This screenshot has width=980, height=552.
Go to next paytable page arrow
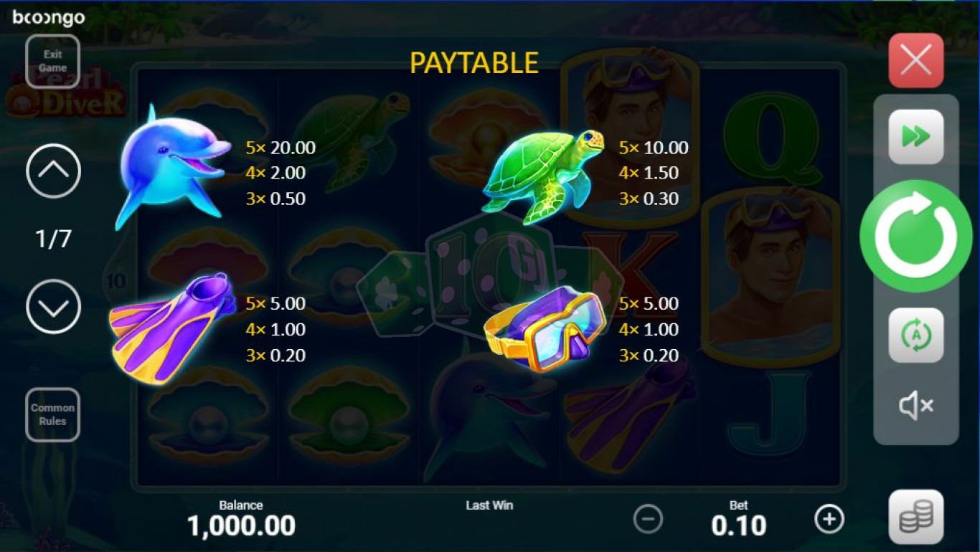pos(54,307)
